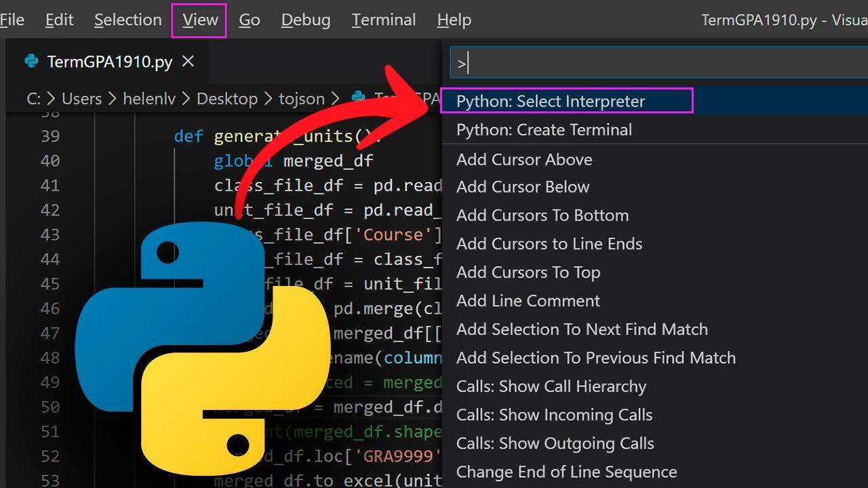Screen dimensions: 868x488
Task: Run Calls: Show Incoming Calls command
Action: (654, 414)
